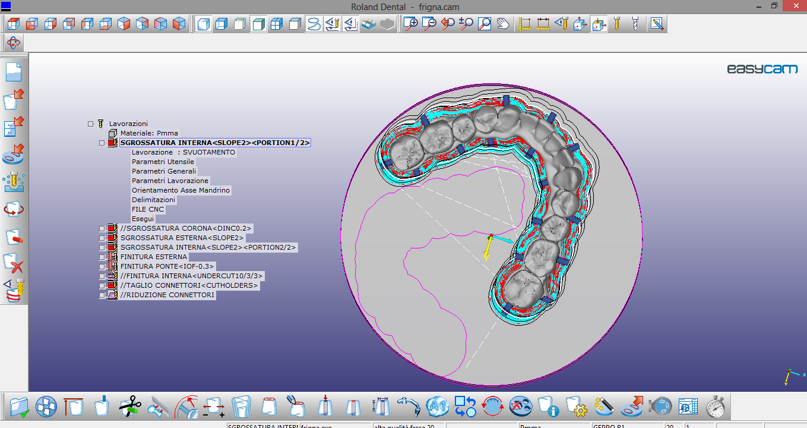
Task: Open Parametri Utensile entry
Action: click(x=162, y=162)
